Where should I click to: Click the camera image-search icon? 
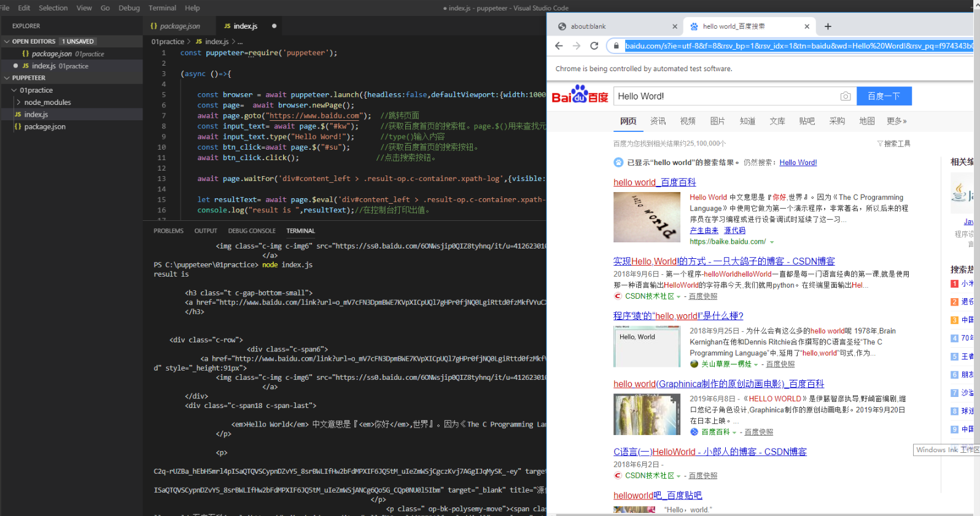[x=846, y=96]
